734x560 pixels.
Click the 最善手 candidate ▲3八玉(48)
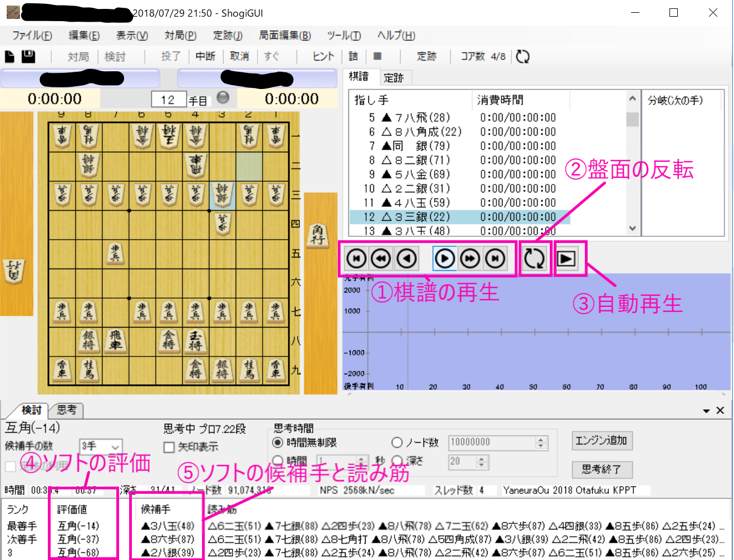click(x=168, y=526)
